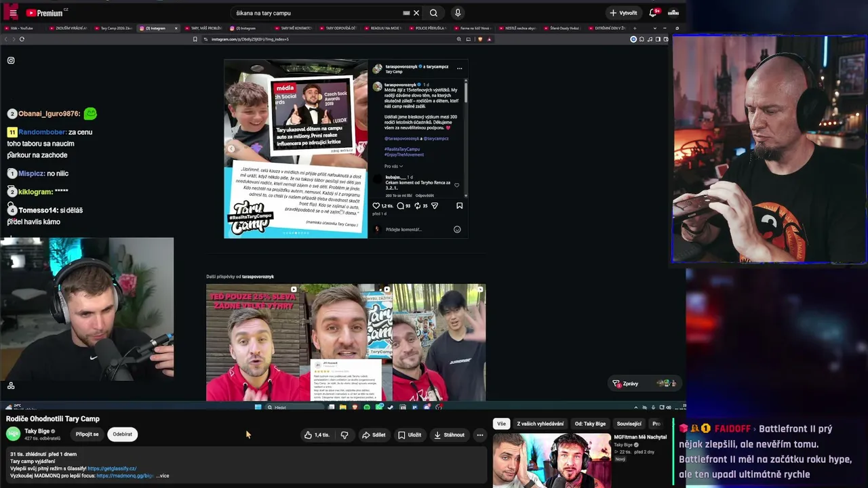This screenshot has height=488, width=868.
Task: Reload the page in the streamed browser
Action: coord(22,39)
